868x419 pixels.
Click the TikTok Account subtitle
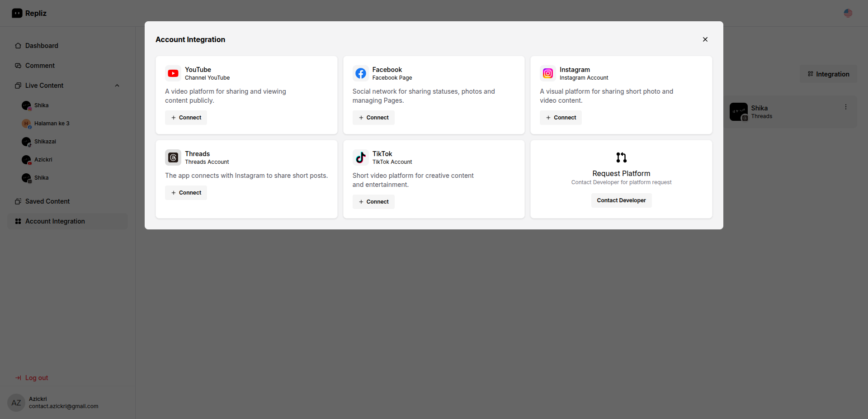pyautogui.click(x=392, y=162)
